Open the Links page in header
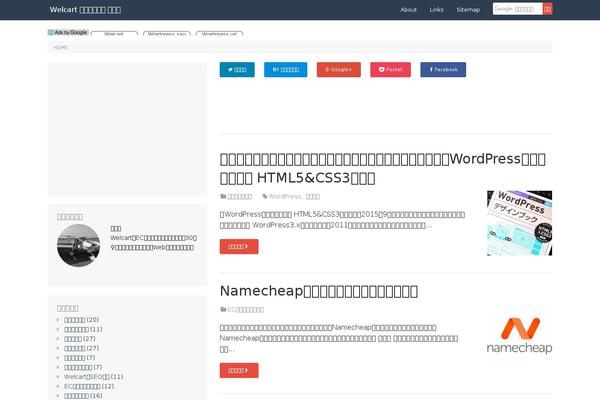 tap(436, 10)
